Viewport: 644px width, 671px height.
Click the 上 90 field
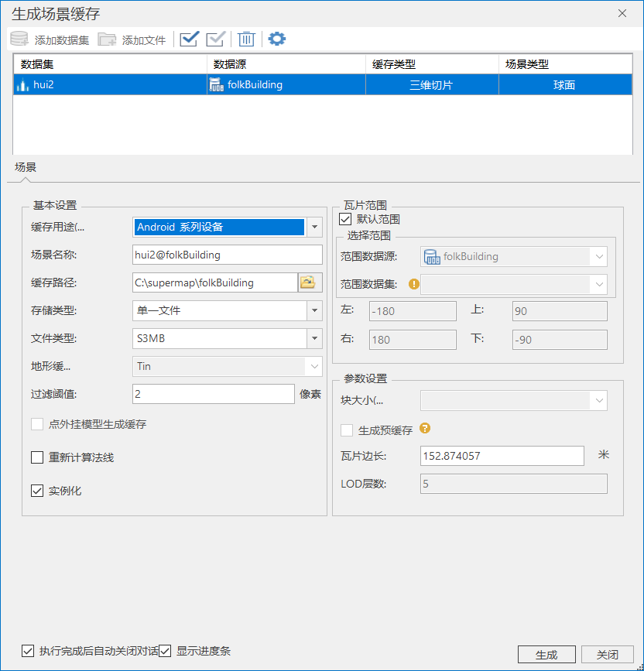tap(560, 311)
